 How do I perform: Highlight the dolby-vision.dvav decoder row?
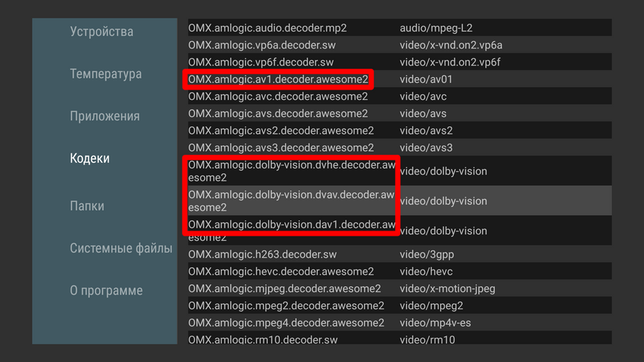point(292,201)
